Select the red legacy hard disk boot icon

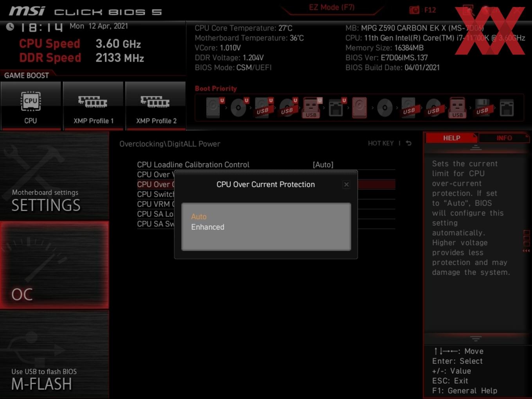coord(360,107)
